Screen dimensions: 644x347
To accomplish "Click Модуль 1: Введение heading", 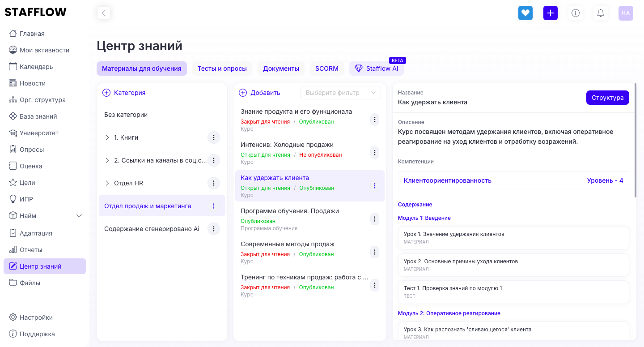I will [x=424, y=218].
